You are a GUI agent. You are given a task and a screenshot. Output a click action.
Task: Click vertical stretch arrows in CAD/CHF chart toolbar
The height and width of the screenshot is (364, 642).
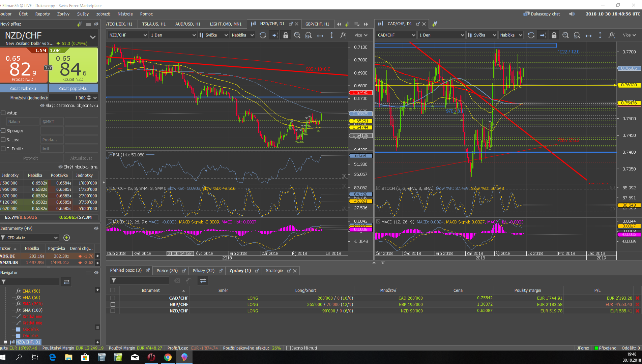point(600,35)
